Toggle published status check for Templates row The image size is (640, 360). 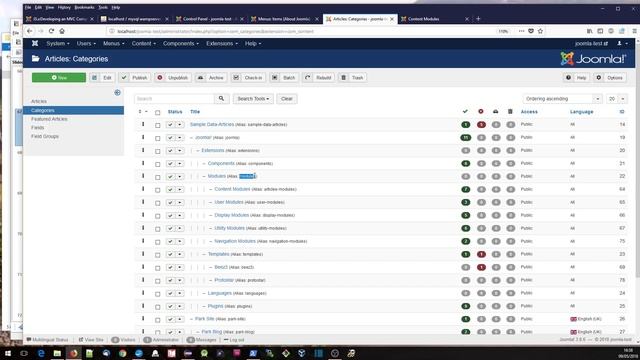(x=170, y=254)
